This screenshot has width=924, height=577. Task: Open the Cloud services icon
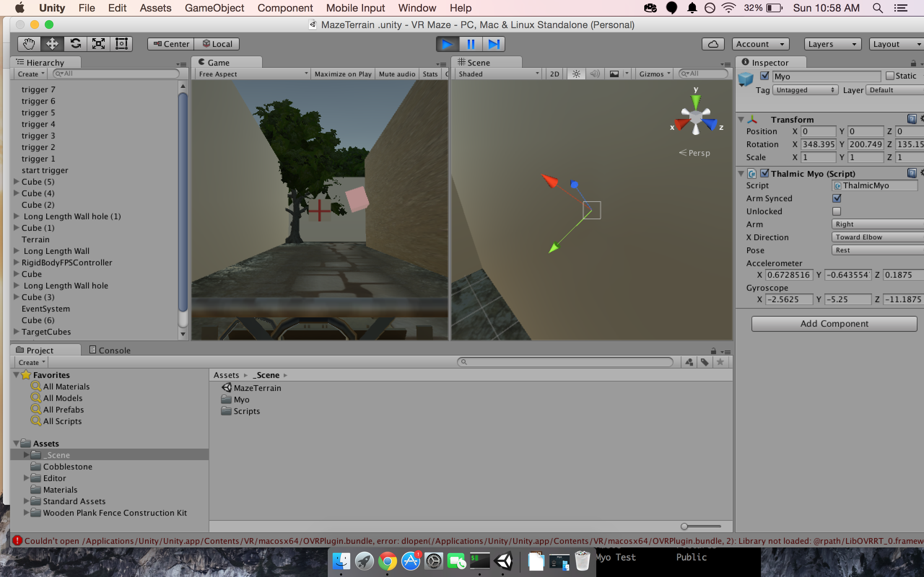[x=712, y=44]
